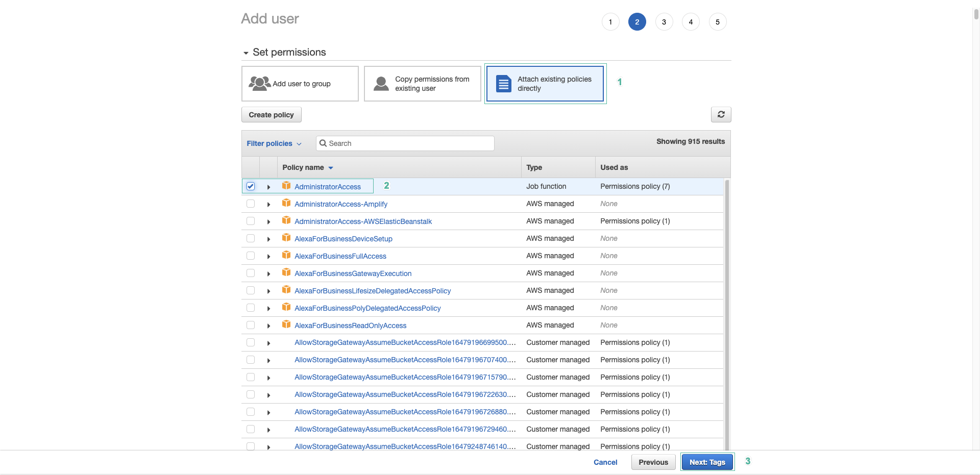Click the Previous button
This screenshot has height=475, width=980.
(x=653, y=462)
